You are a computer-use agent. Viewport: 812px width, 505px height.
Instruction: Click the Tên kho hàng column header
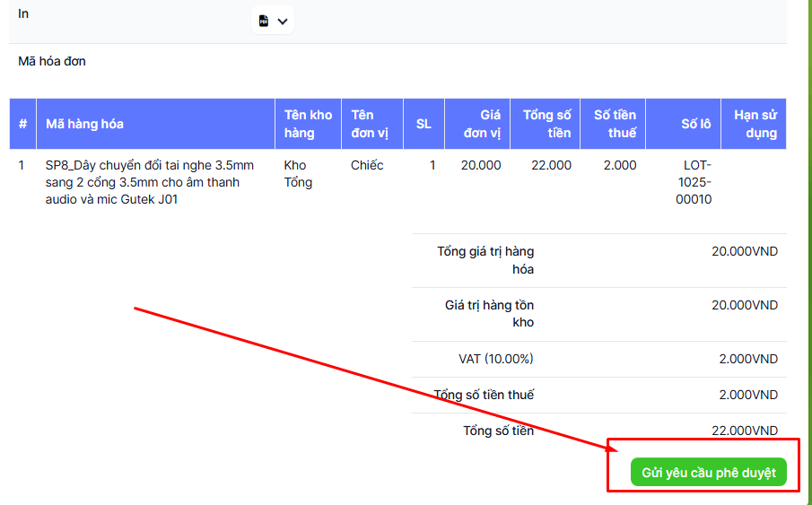click(x=308, y=124)
